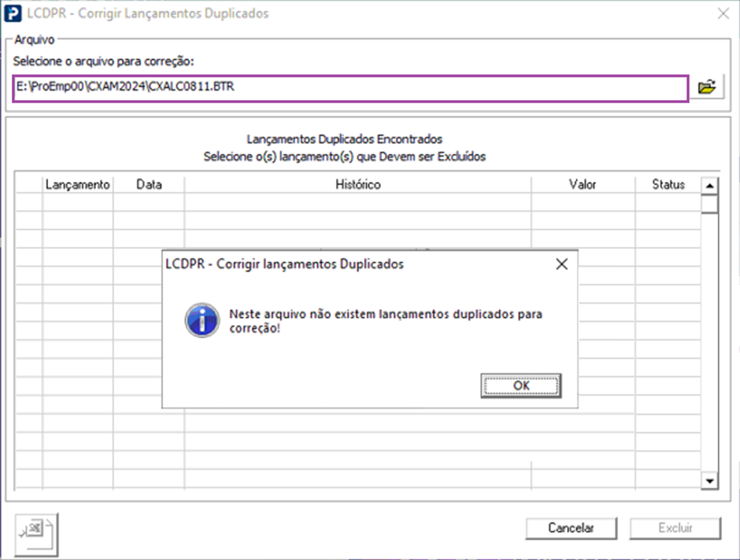740x560 pixels.
Task: Click the disabled Excluir button
Action: point(676,528)
